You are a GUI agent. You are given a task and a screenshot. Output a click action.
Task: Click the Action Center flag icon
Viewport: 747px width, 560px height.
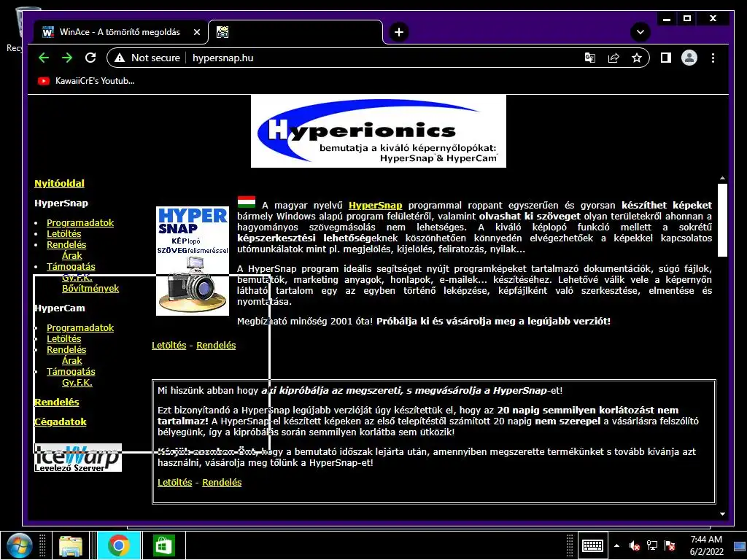coord(670,545)
